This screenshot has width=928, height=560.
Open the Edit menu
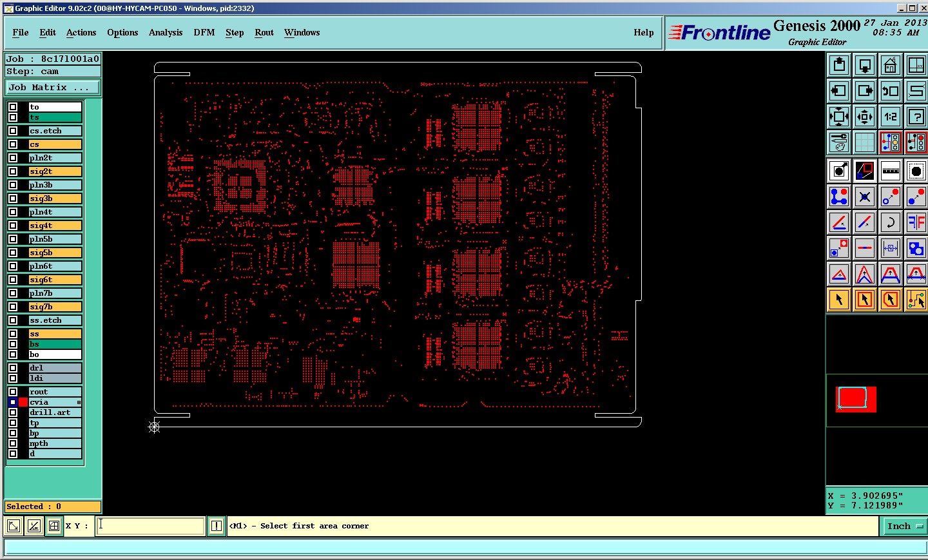point(48,32)
